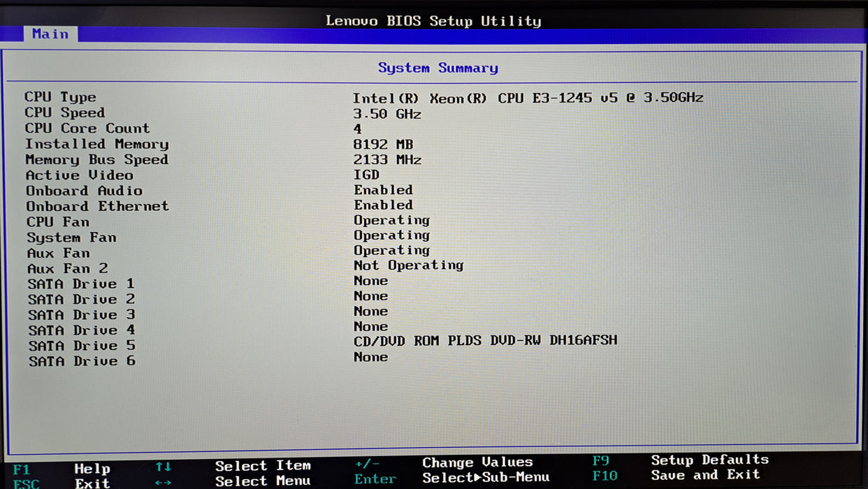Screen dimensions: 868x489
Task: Click the Select Sub-Menu legend label
Action: [x=486, y=478]
